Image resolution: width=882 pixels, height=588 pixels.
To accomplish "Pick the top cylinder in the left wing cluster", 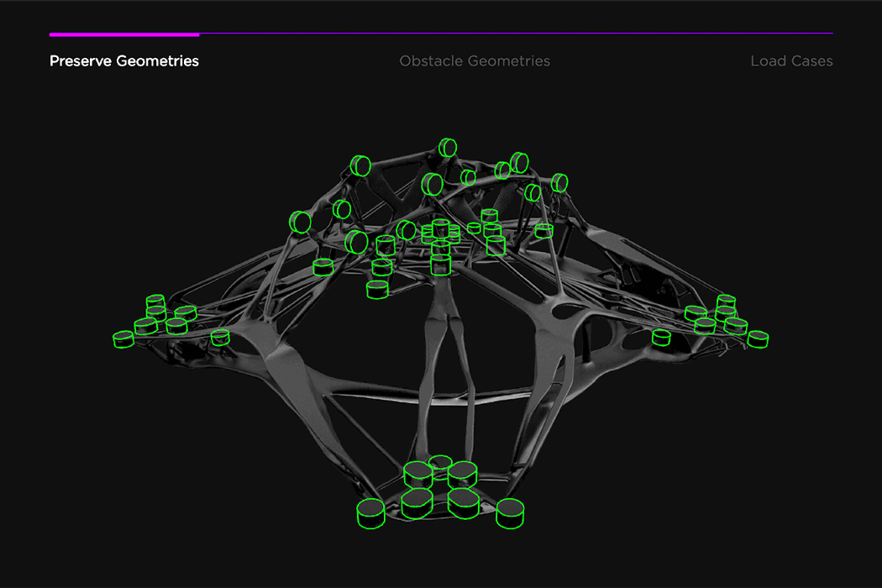I will 155,301.
